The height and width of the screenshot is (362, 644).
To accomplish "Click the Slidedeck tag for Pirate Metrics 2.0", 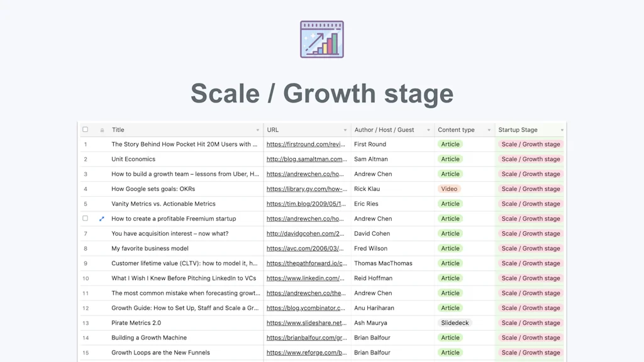I will tap(455, 322).
